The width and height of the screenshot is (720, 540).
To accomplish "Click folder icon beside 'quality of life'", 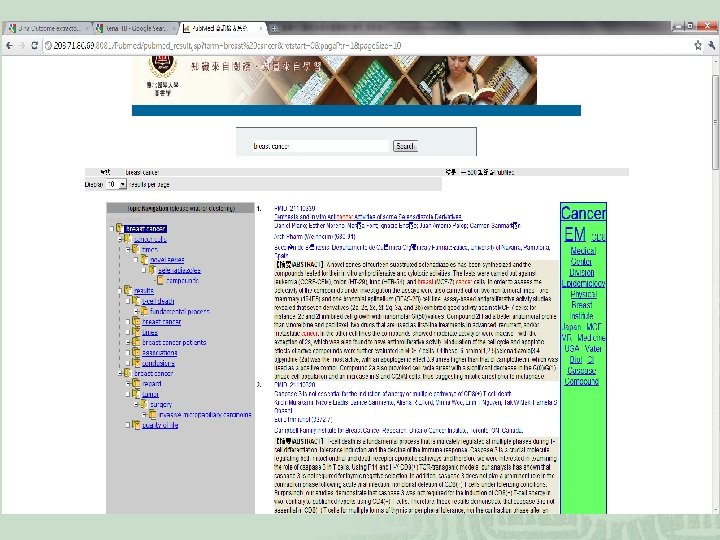I will click(x=136, y=425).
